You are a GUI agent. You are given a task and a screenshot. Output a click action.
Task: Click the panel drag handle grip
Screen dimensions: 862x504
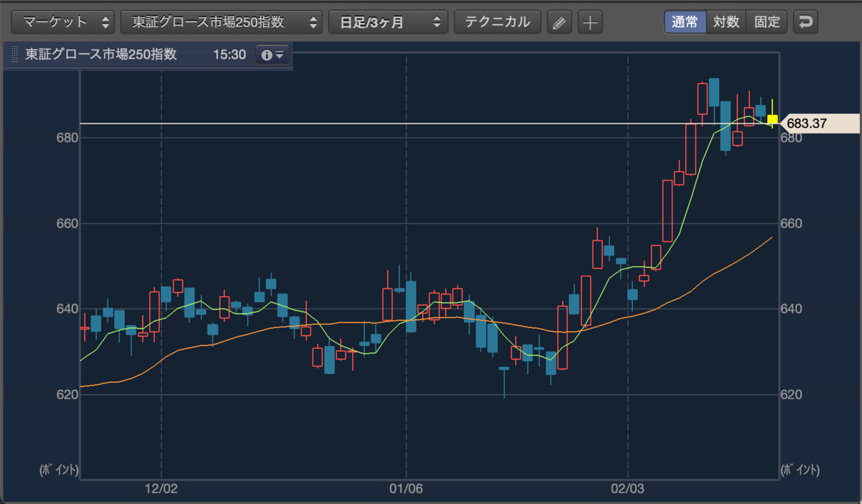(x=15, y=55)
